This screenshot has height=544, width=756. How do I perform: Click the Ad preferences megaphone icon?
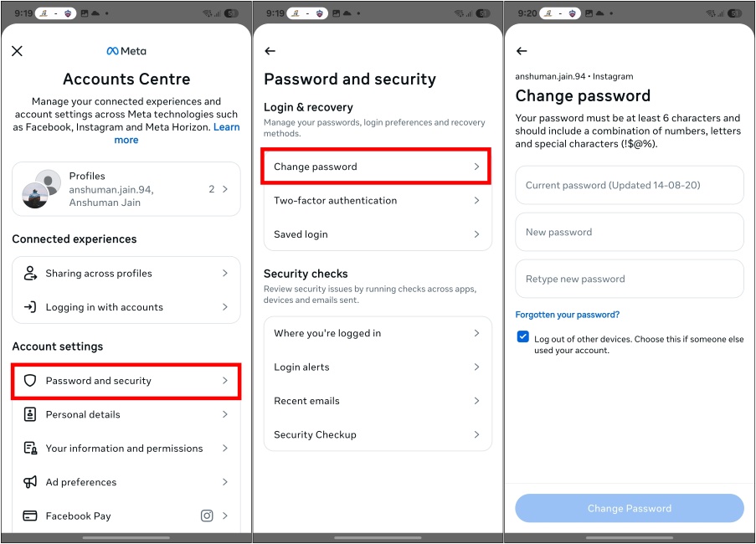30,482
